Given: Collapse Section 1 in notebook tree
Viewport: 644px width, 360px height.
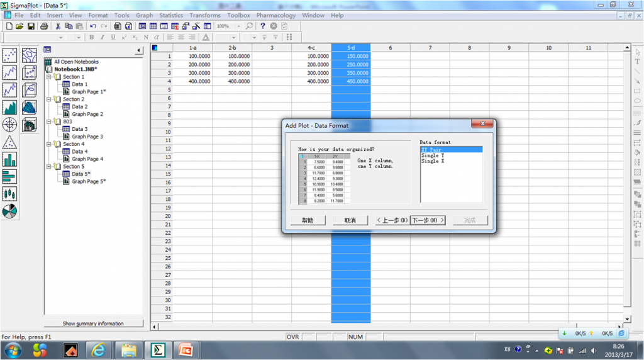Looking at the screenshot, I should (x=49, y=77).
